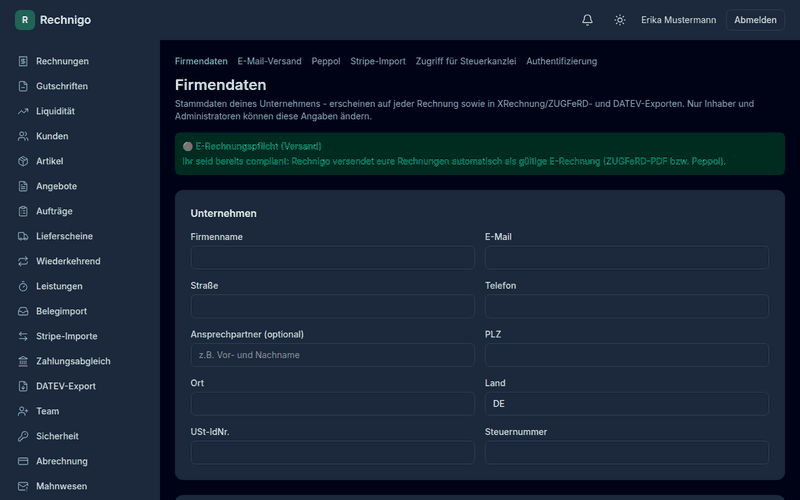Open notifications bell icon

[x=587, y=20]
